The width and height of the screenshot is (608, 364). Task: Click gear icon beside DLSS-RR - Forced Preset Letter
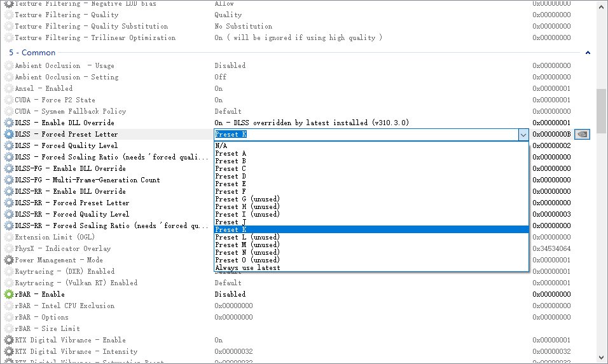coord(9,203)
